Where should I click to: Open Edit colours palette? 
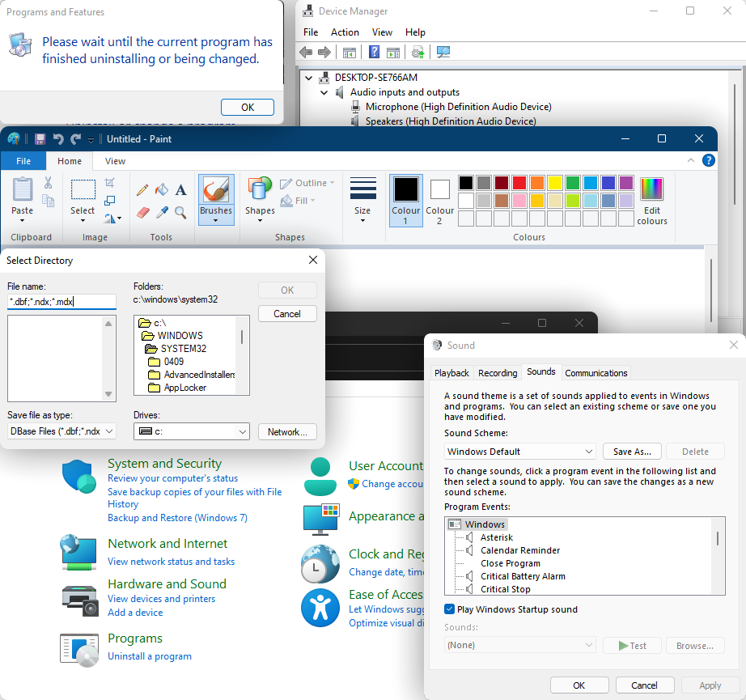point(651,202)
